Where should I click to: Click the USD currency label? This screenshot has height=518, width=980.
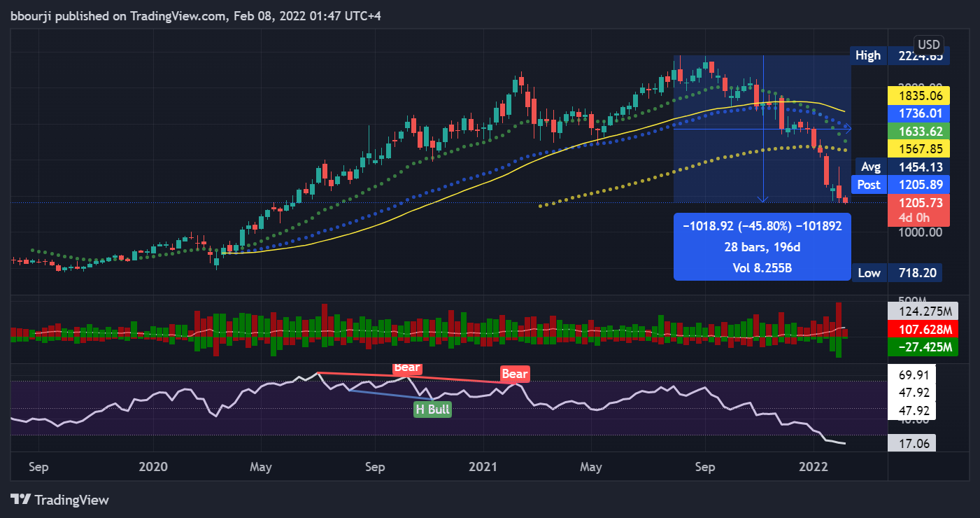[929, 44]
